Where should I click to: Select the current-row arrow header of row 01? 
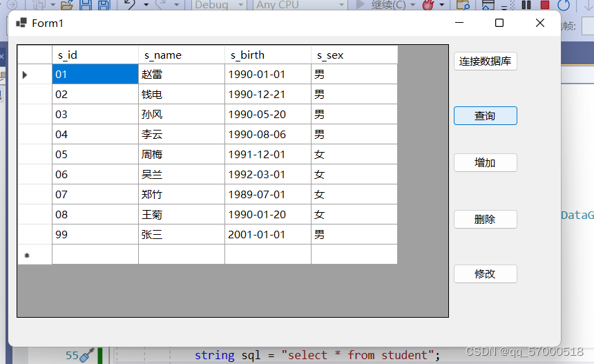pyautogui.click(x=35, y=74)
